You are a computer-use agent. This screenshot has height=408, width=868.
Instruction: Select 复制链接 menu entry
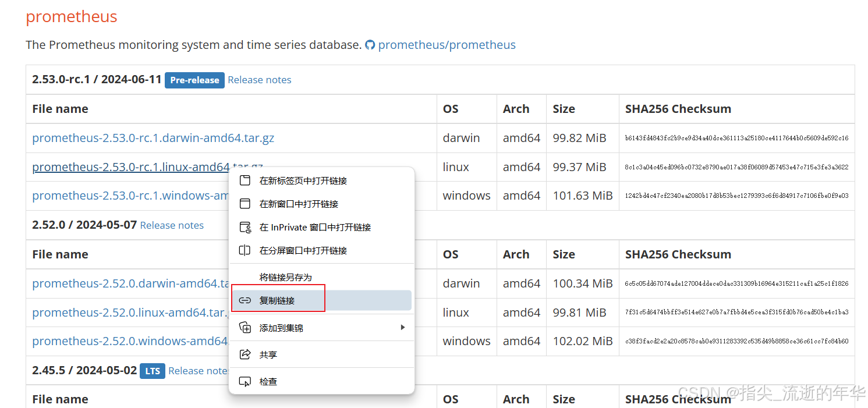pyautogui.click(x=321, y=300)
